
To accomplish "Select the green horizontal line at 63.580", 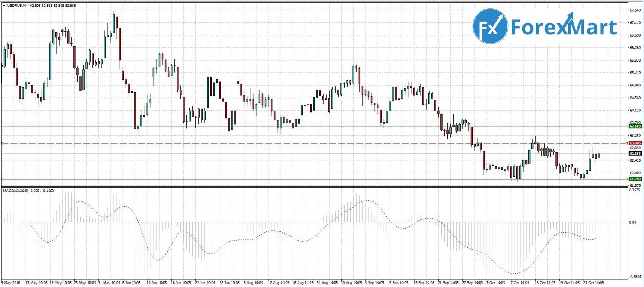I will pyautogui.click(x=301, y=127).
